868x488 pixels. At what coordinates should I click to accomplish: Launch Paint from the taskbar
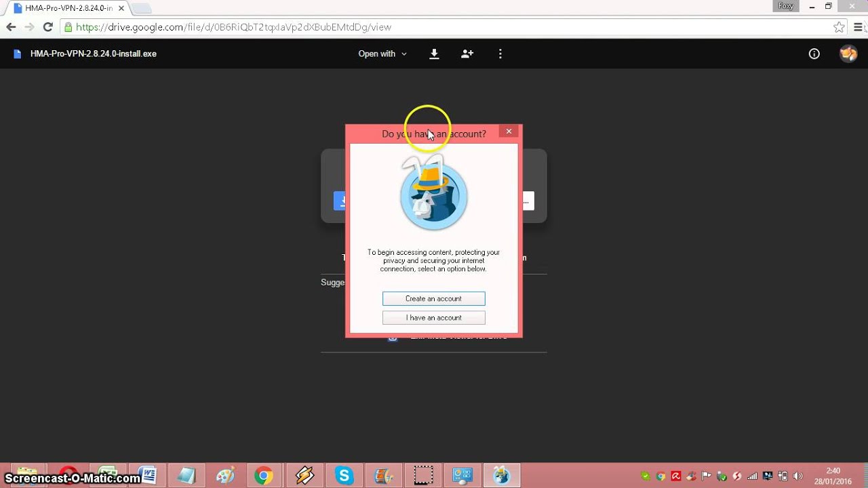[224, 476]
